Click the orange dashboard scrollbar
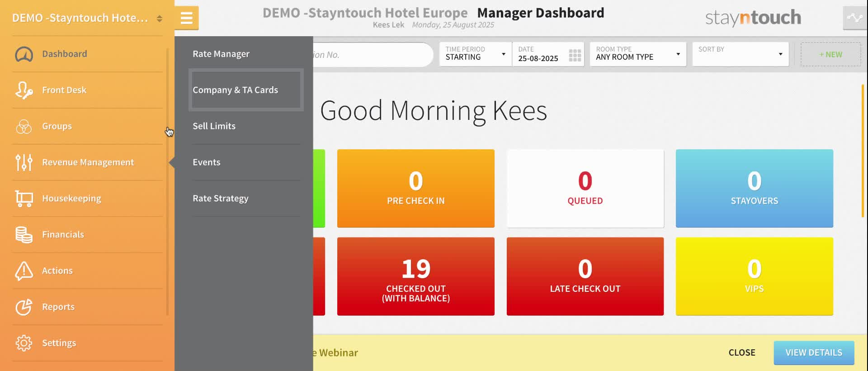The height and width of the screenshot is (371, 868). tap(863, 151)
